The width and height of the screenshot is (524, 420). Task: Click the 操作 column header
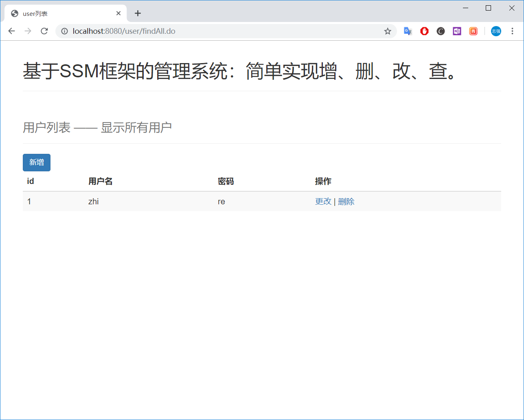click(x=323, y=181)
